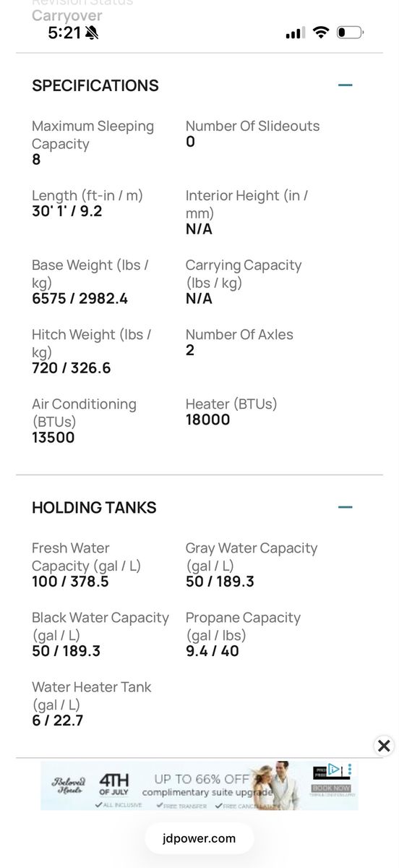The image size is (399, 868).
Task: Close the ad banner with X icon
Action: pos(384,745)
